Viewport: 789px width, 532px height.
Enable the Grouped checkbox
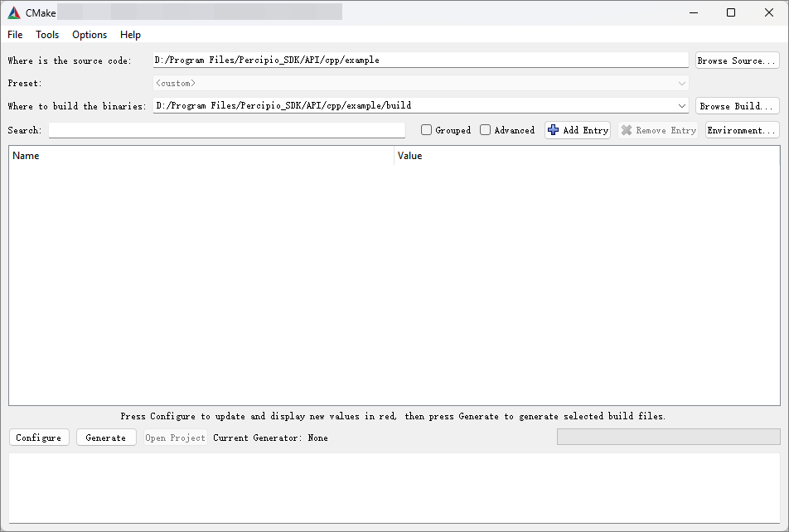pos(427,130)
